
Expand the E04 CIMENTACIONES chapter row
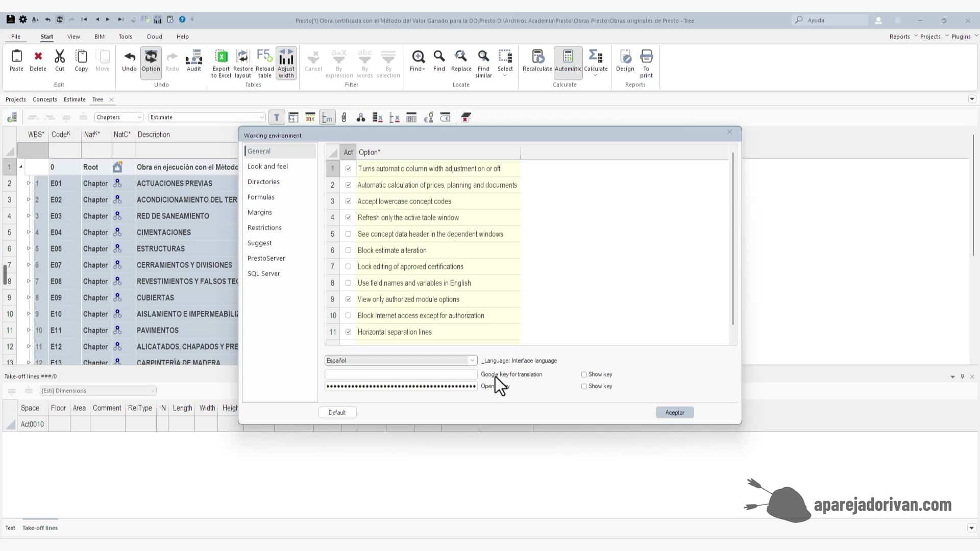(29, 232)
